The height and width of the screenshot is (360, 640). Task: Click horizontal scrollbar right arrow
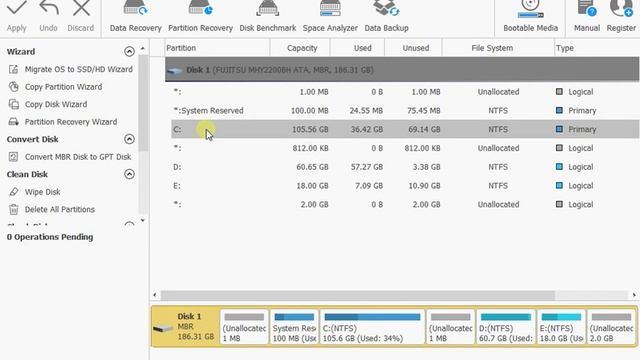pyautogui.click(x=634, y=295)
